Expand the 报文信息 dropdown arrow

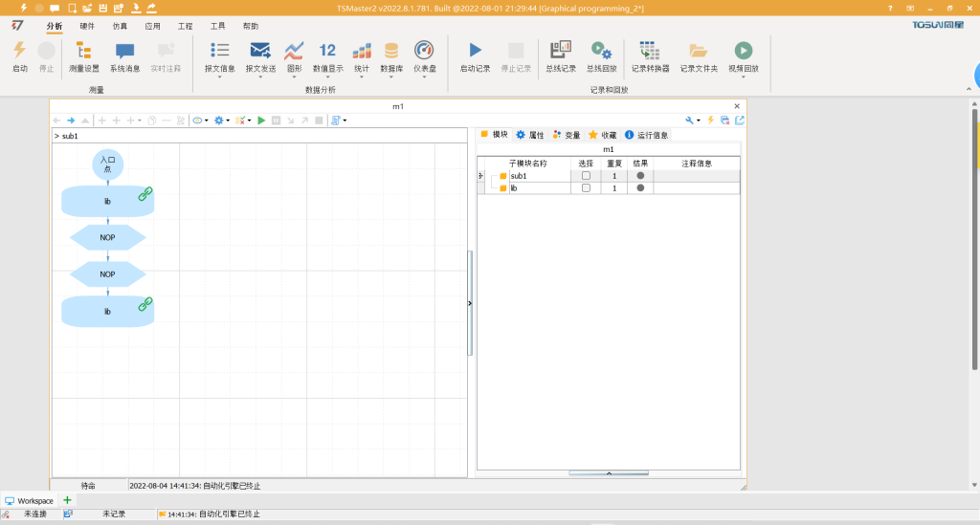click(x=219, y=77)
